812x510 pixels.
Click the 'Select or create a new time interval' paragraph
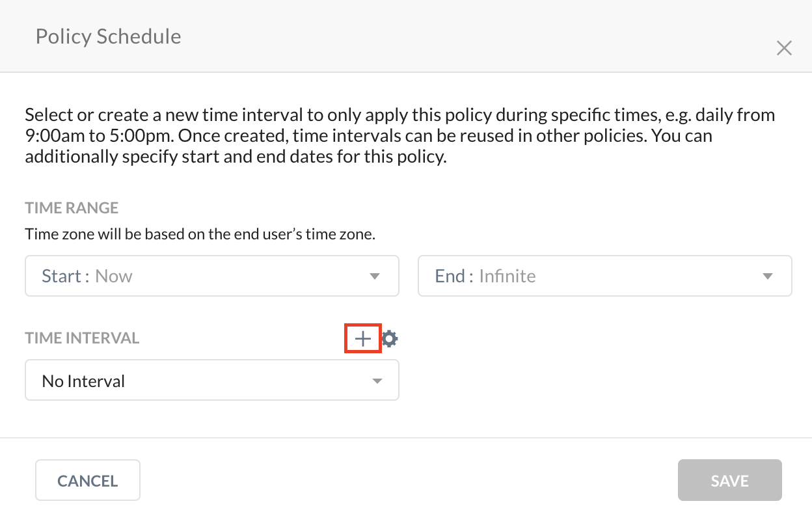[x=400, y=137]
